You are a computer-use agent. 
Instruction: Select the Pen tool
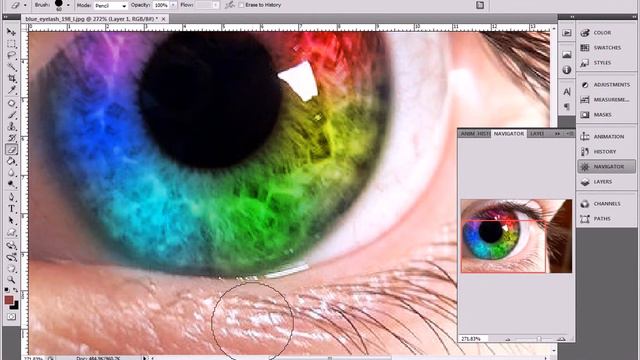[x=11, y=198]
